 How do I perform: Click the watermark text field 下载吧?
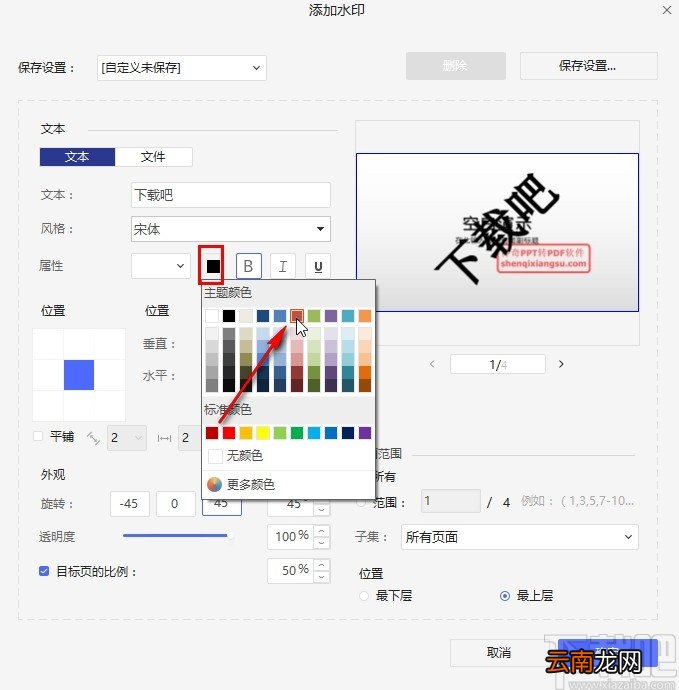231,195
